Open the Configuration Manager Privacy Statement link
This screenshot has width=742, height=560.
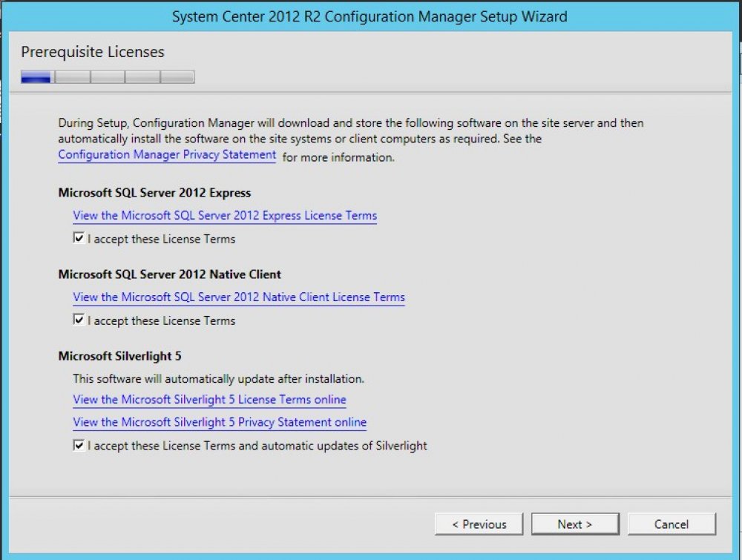click(x=167, y=155)
